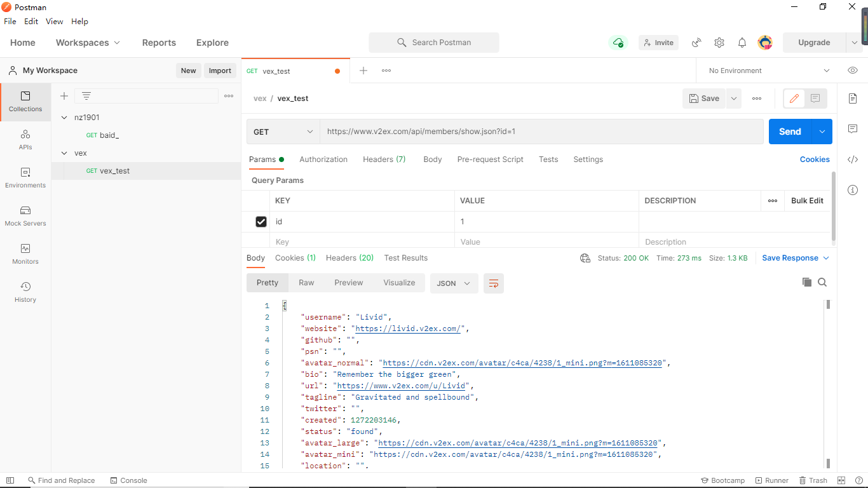Open the Cookies link
Image resolution: width=868 pixels, height=488 pixels.
[x=815, y=159]
